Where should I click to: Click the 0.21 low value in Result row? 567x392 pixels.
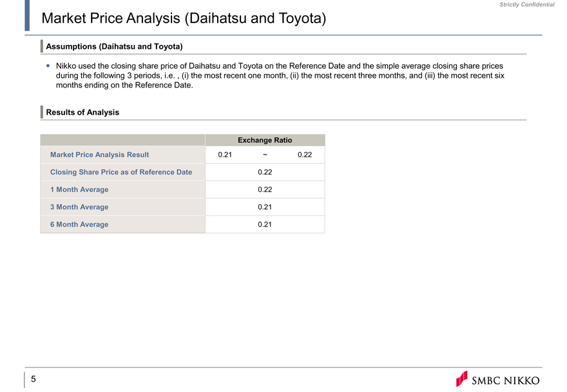[225, 154]
